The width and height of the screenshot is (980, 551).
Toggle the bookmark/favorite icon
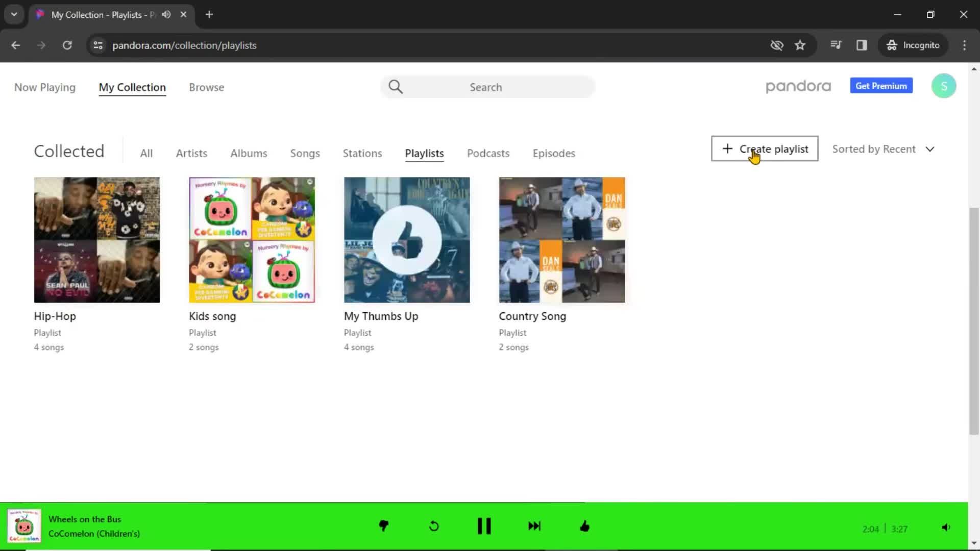[801, 45]
